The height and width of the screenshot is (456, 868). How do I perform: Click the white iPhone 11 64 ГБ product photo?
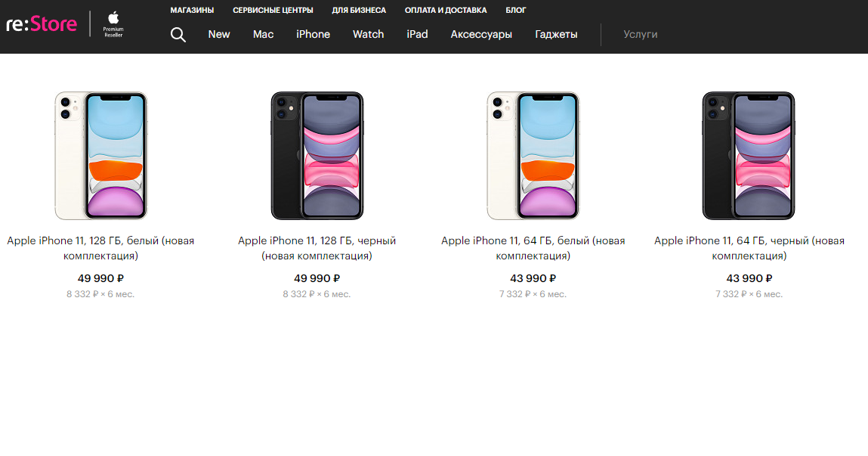click(x=533, y=155)
